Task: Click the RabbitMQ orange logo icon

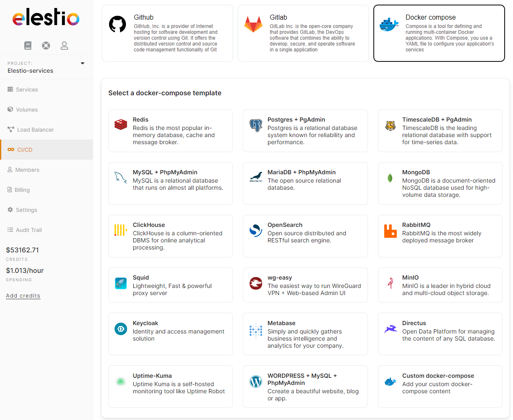Action: point(390,231)
